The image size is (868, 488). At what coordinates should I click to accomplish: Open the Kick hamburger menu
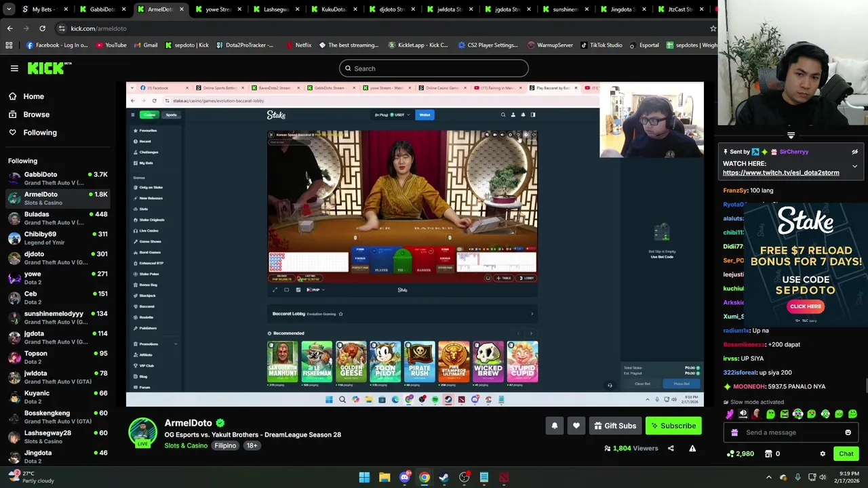coord(14,68)
